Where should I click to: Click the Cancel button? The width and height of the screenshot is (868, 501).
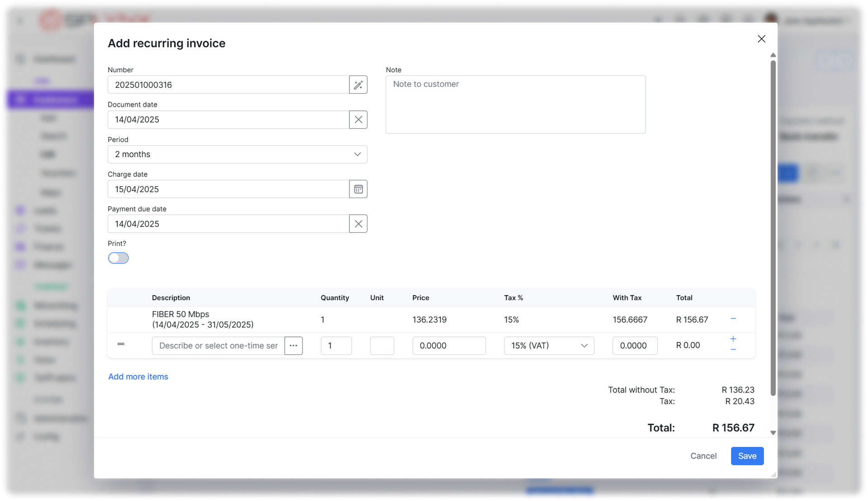pyautogui.click(x=703, y=456)
